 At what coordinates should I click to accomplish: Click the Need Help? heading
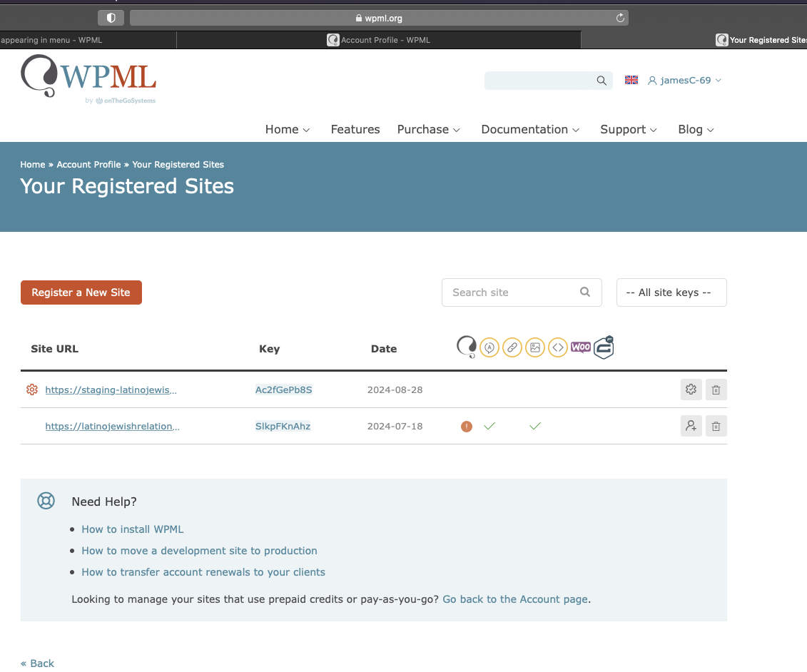(x=104, y=502)
